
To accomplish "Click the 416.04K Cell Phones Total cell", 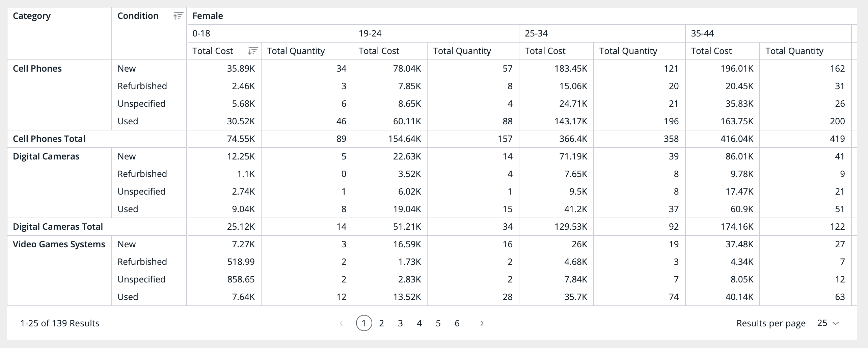I will click(x=737, y=139).
